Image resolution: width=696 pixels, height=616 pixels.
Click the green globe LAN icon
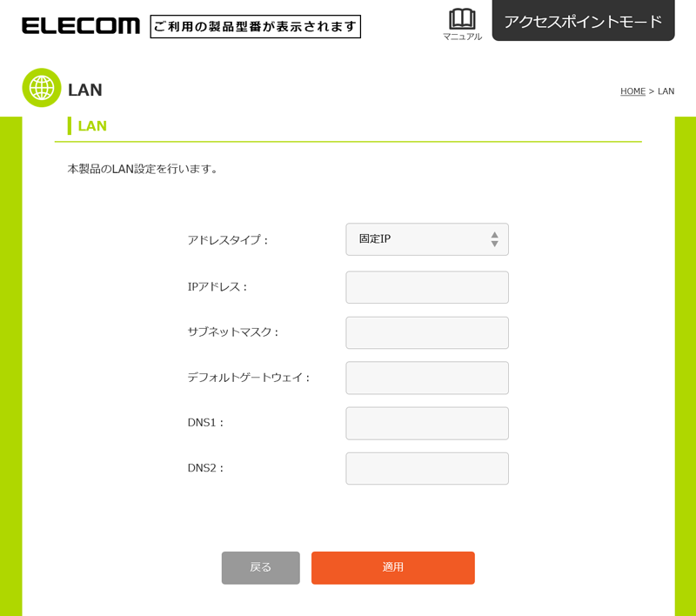[x=42, y=88]
